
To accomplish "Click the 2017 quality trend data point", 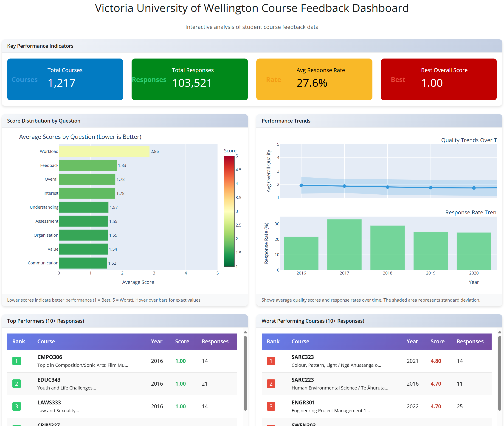I will point(344,186).
